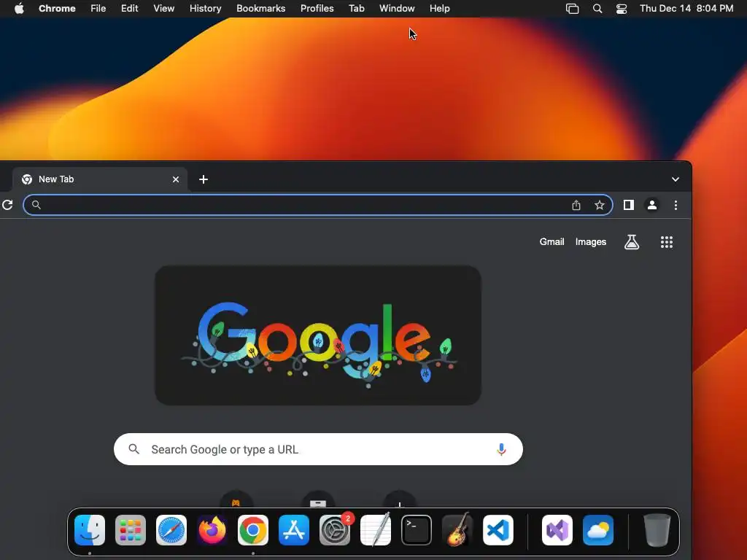Launch Visual Studio Code from the Dock
This screenshot has height=560, width=747.
(x=498, y=530)
